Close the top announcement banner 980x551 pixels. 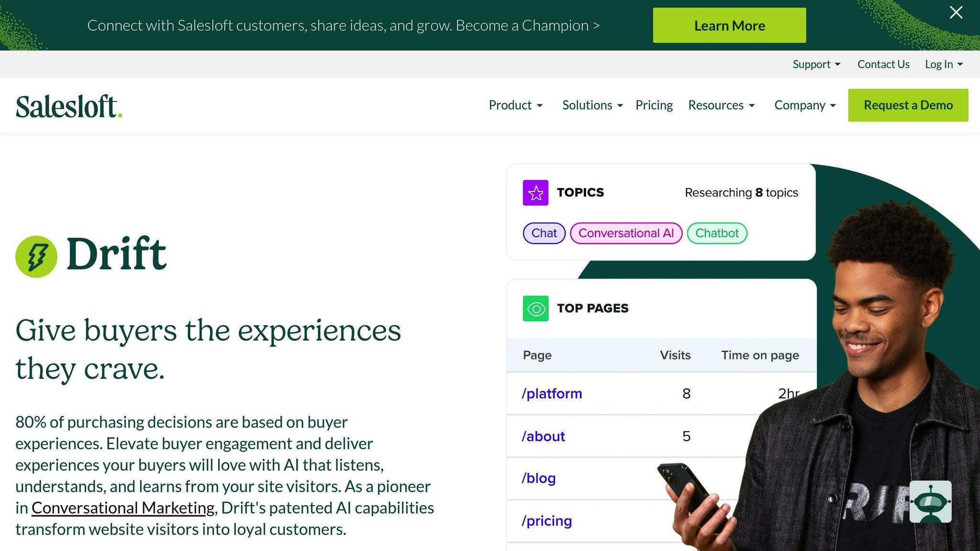pyautogui.click(x=956, y=12)
